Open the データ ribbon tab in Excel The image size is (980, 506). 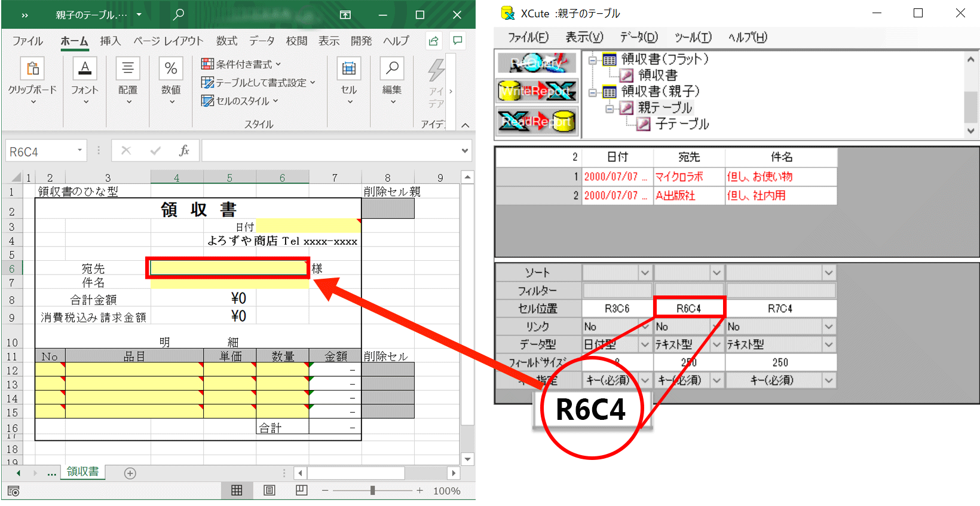click(262, 41)
